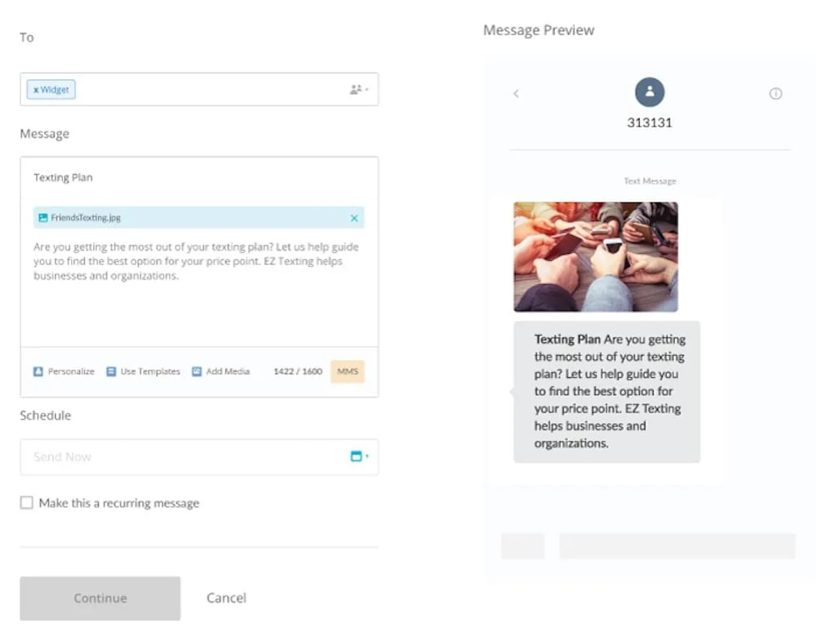This screenshot has height=644, width=816.
Task: Click the Texting Plan subject line
Action: coord(64,178)
